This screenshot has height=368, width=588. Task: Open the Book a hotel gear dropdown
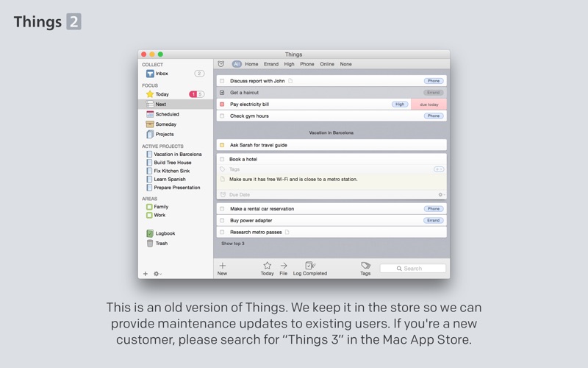point(441,195)
